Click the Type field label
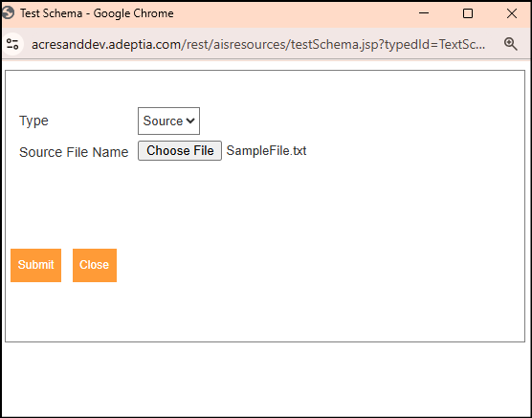Image resolution: width=532 pixels, height=418 pixels. [x=33, y=121]
